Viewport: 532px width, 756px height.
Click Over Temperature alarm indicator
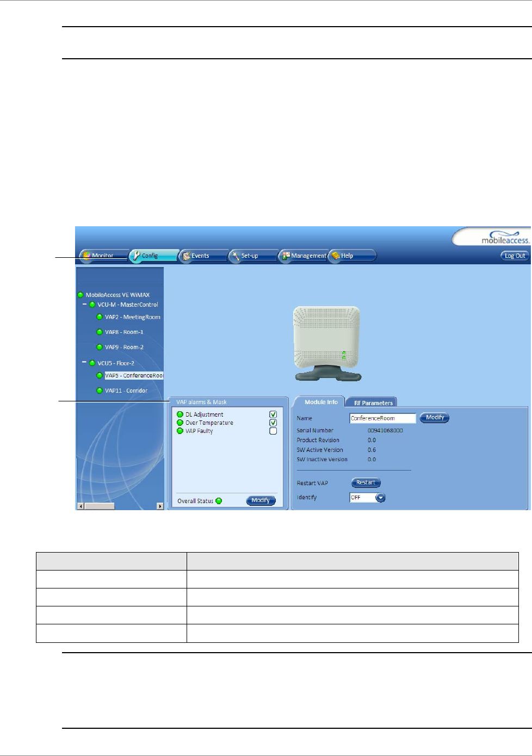coord(180,423)
